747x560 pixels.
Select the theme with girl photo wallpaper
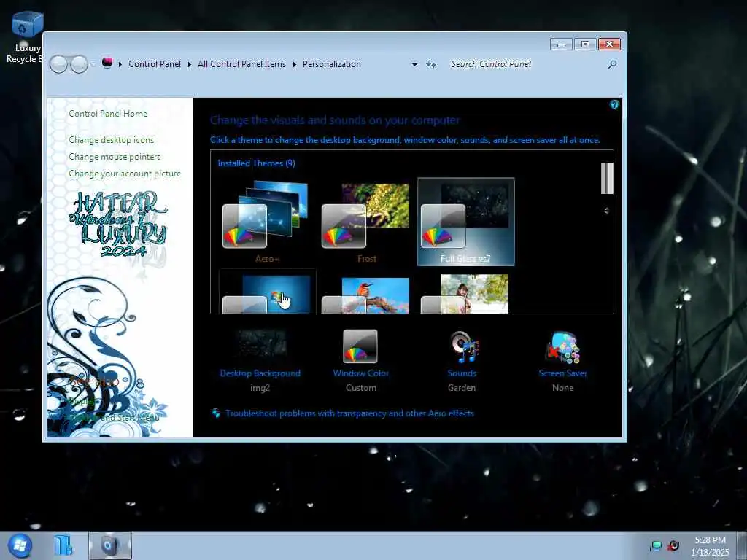[x=466, y=293]
